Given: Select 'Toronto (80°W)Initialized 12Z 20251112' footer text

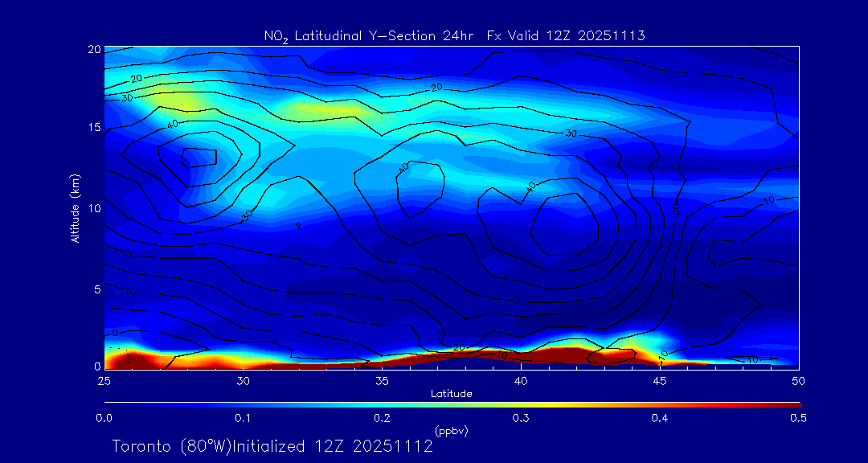Looking at the screenshot, I should pos(272,446).
